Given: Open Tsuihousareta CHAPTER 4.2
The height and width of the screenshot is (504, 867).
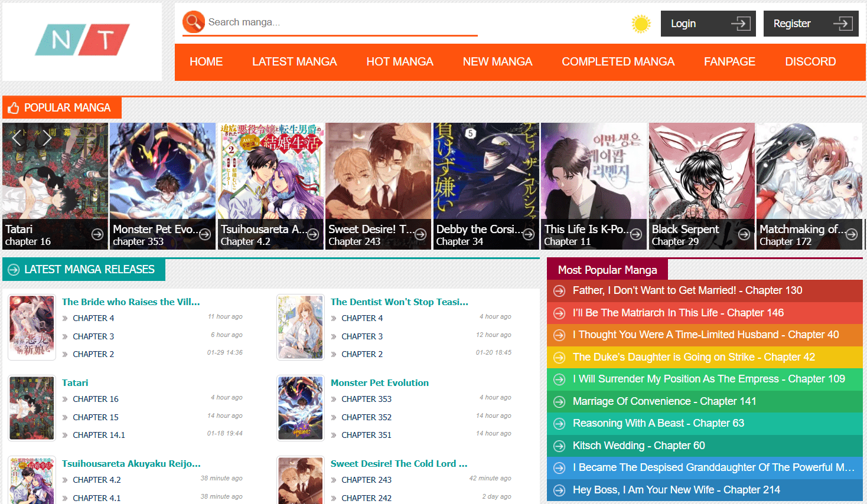Looking at the screenshot, I should pos(97,480).
